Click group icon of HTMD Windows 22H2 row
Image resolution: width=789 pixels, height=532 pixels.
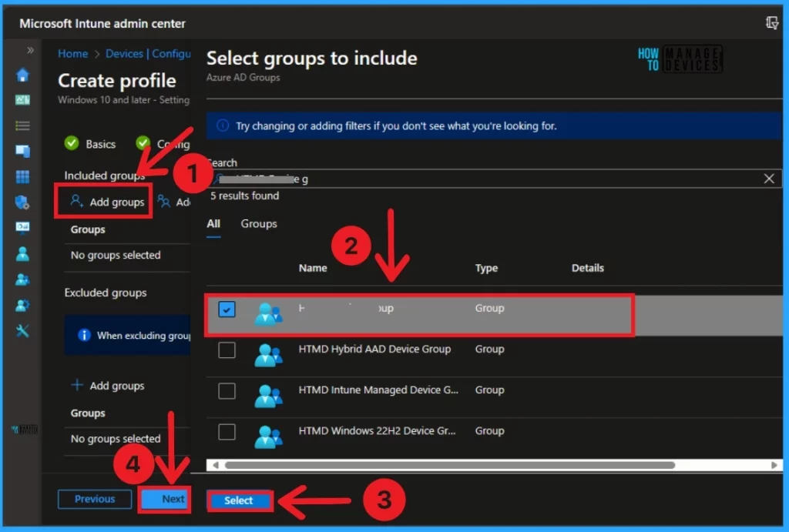tap(268, 437)
